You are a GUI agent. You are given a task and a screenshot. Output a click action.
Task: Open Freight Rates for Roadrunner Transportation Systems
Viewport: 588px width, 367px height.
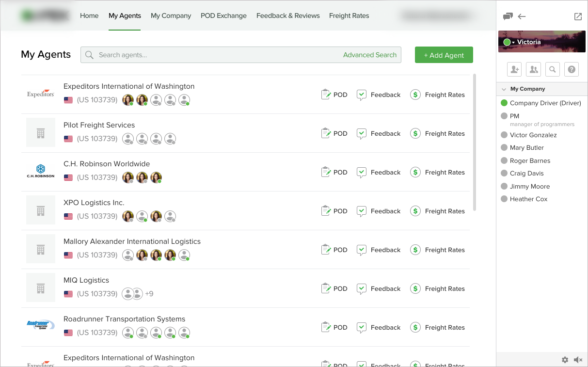tap(437, 327)
